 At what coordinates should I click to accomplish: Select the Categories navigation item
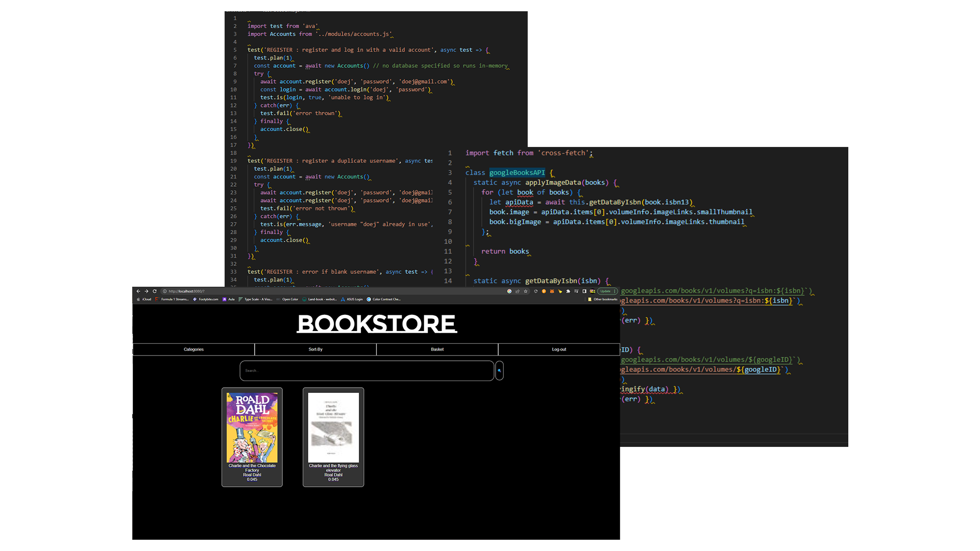(x=193, y=349)
